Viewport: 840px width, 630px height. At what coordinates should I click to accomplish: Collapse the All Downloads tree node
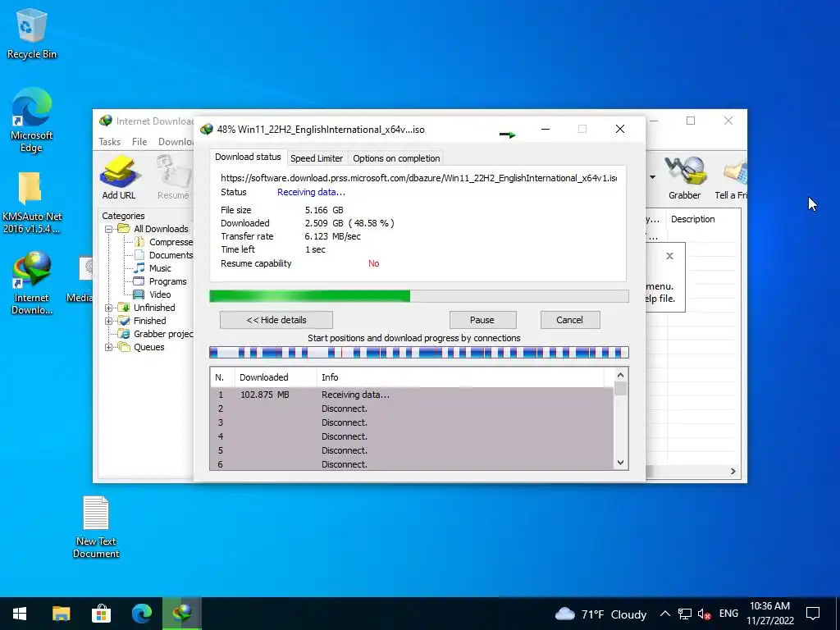108,229
